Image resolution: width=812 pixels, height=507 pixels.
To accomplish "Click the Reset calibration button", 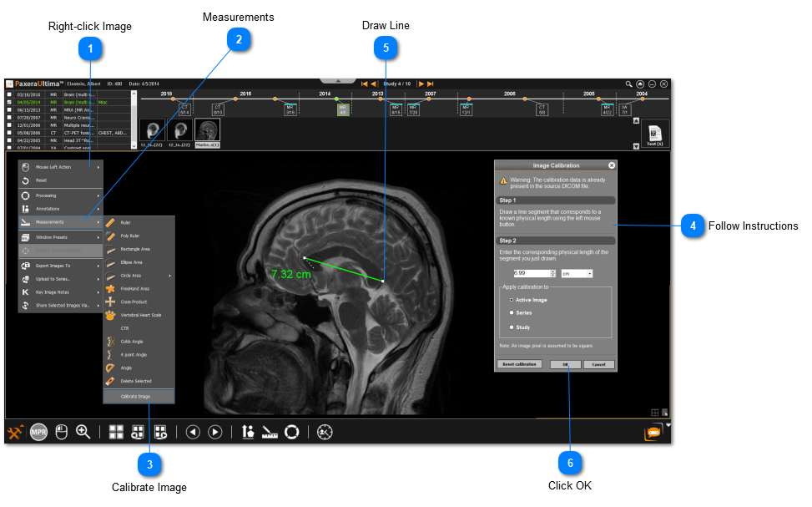I will 520,364.
